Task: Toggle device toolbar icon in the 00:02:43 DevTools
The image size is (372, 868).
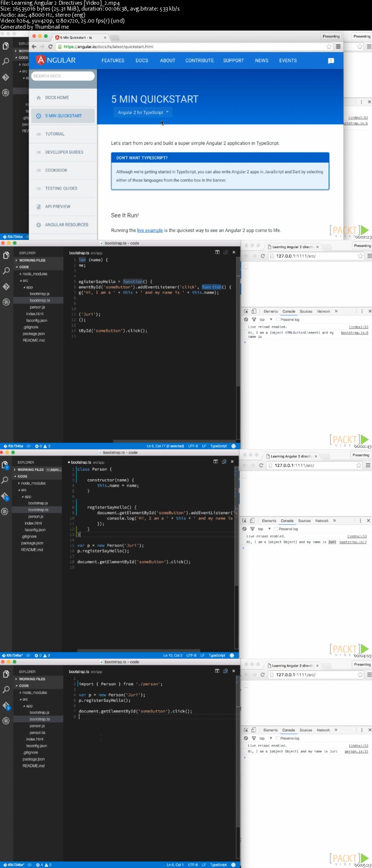Action: pyautogui.click(x=254, y=312)
